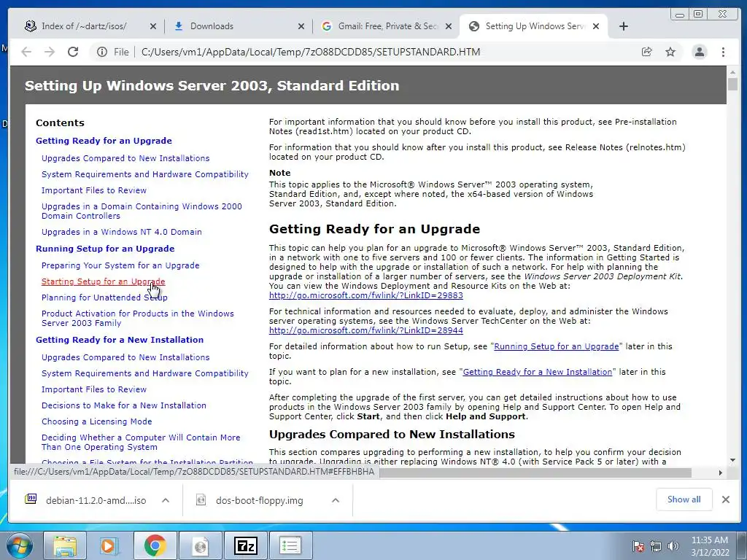Bookmark this page with the star icon
The image size is (747, 560).
tap(670, 52)
